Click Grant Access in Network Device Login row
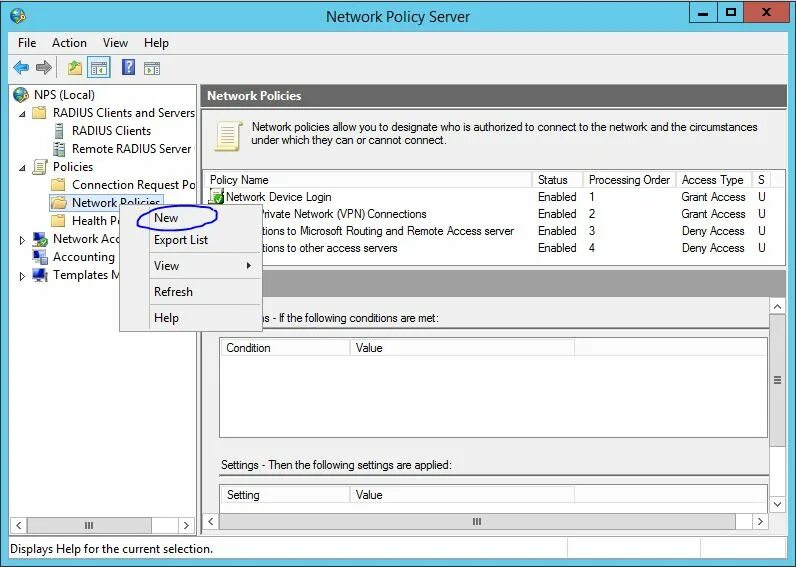 (x=713, y=196)
